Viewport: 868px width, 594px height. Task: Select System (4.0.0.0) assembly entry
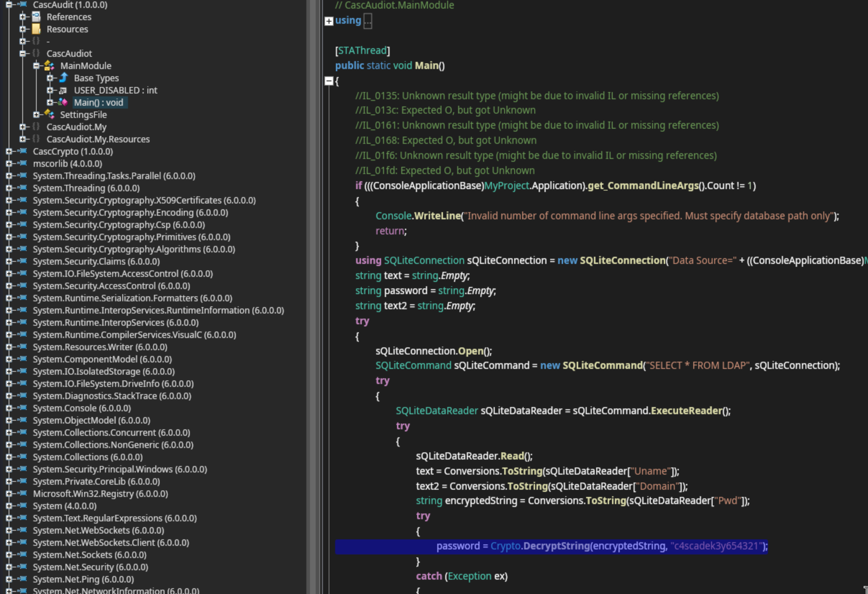[x=65, y=506]
